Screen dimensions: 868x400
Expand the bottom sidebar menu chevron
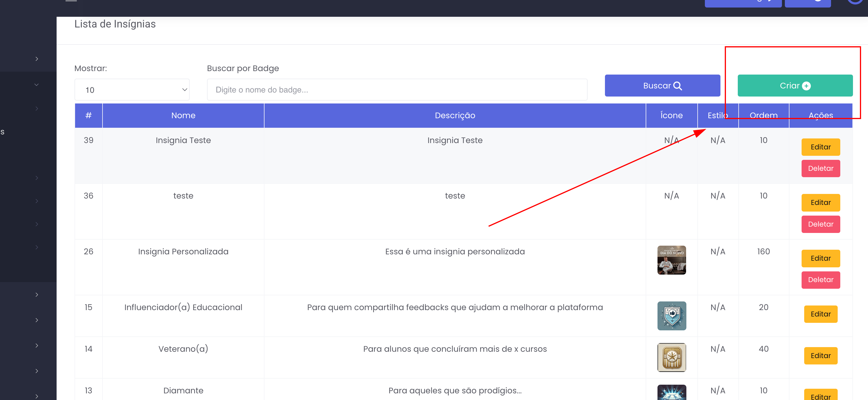[36, 396]
